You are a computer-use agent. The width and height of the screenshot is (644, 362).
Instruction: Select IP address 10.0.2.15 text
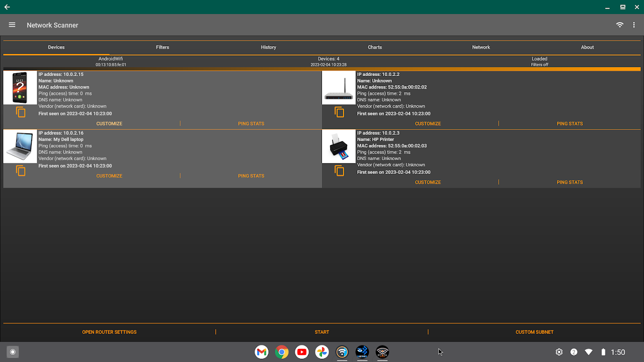tap(61, 74)
